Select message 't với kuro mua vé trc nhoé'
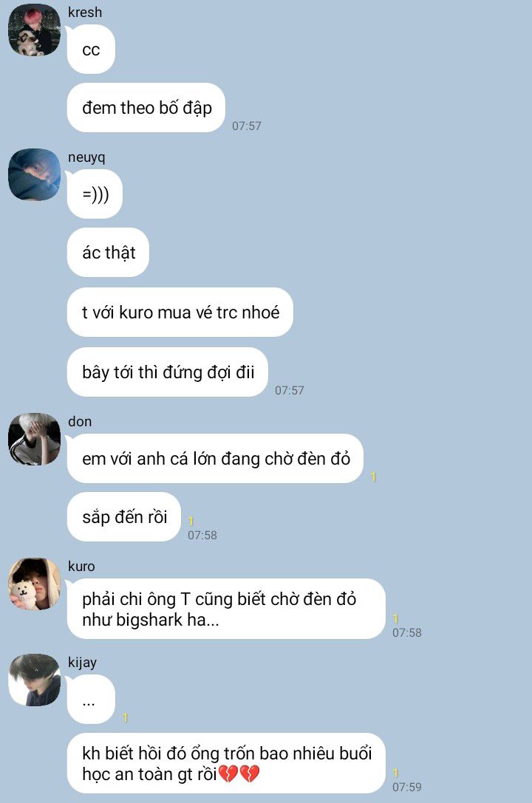The width and height of the screenshot is (532, 803). (x=180, y=312)
